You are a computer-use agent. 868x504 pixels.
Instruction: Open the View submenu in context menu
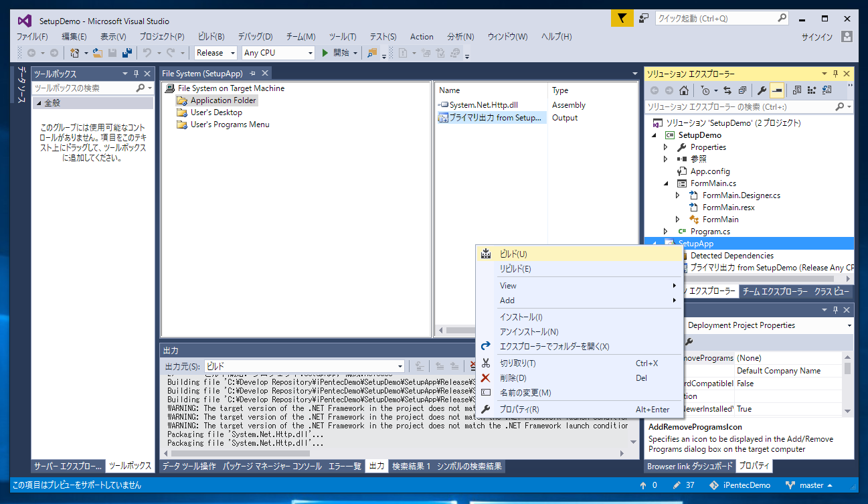coord(580,286)
